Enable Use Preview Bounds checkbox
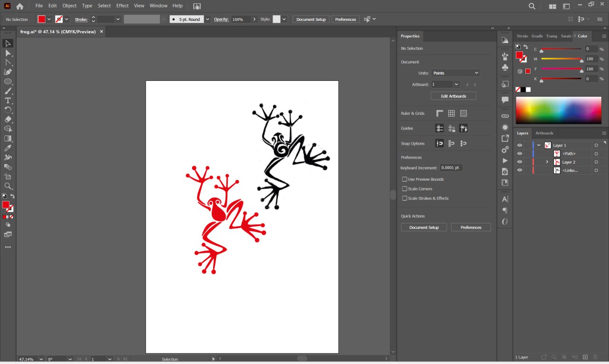The image size is (609, 364). point(404,179)
